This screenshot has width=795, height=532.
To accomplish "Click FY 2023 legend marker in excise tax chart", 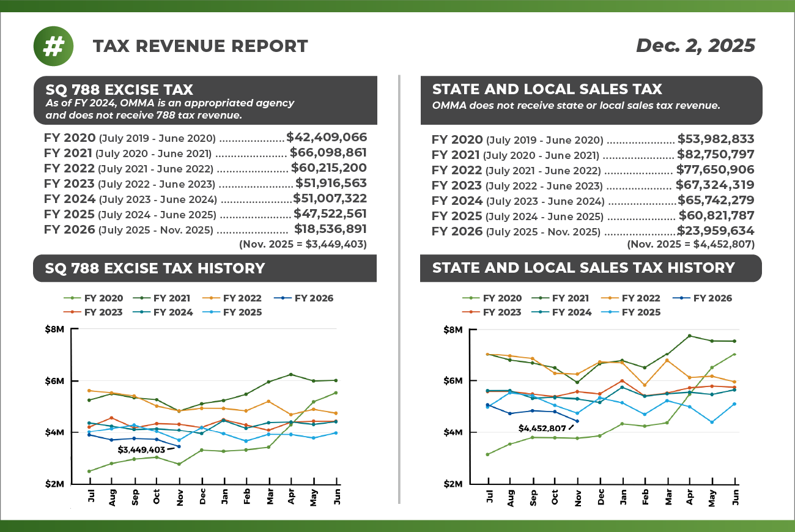I will 72,312.
